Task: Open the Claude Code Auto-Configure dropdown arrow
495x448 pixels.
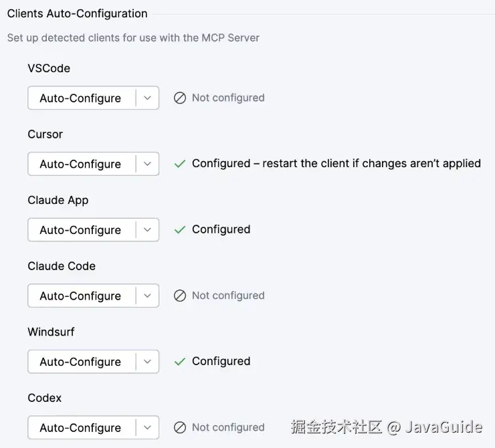Action: point(147,296)
